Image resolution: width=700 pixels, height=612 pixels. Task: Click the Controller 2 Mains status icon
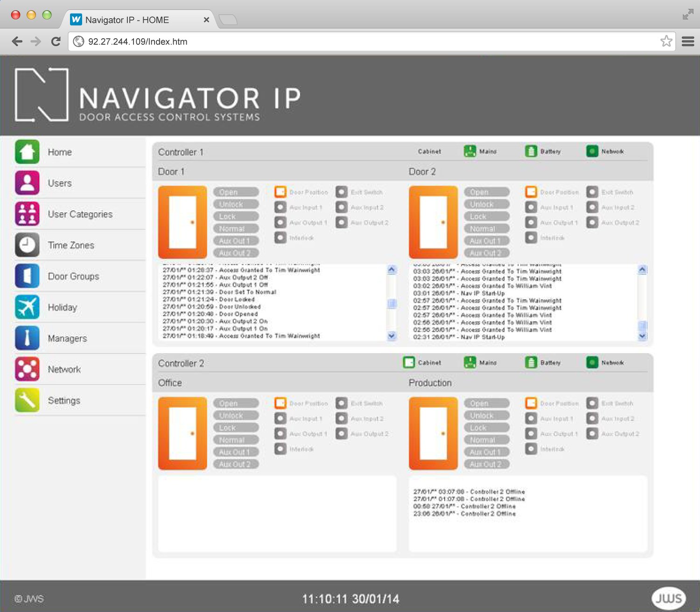[x=470, y=362]
